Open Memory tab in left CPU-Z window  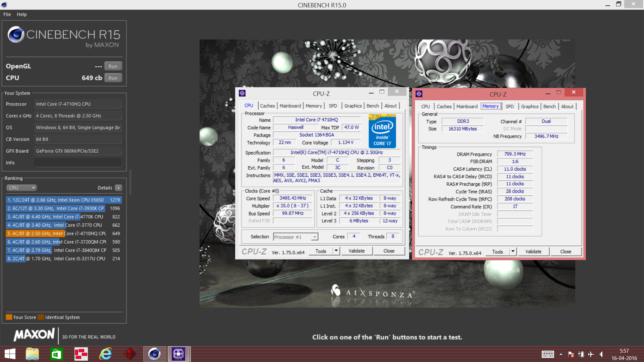click(314, 106)
